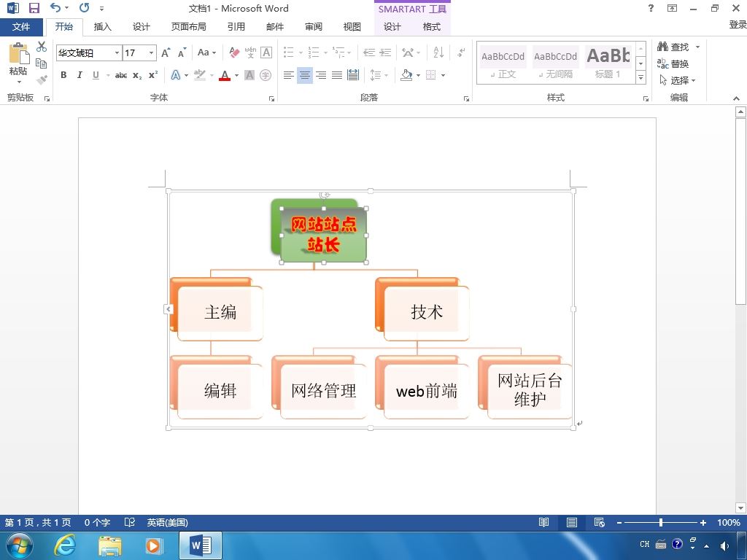Viewport: 747px width, 560px height.
Task: Click the Grow Font icon
Action: (166, 52)
